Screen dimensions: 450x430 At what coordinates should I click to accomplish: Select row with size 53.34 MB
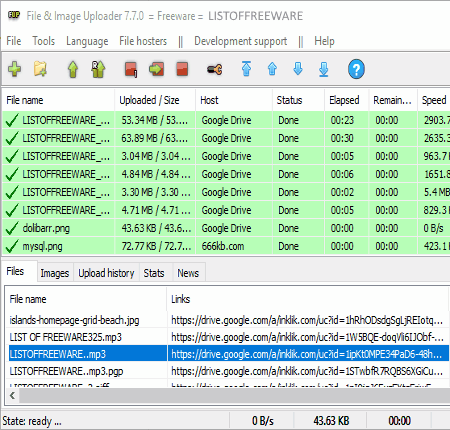click(x=226, y=120)
